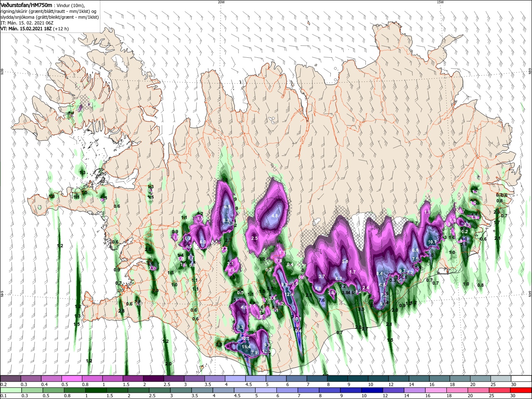Click the 20W longitude label

[221, 2]
